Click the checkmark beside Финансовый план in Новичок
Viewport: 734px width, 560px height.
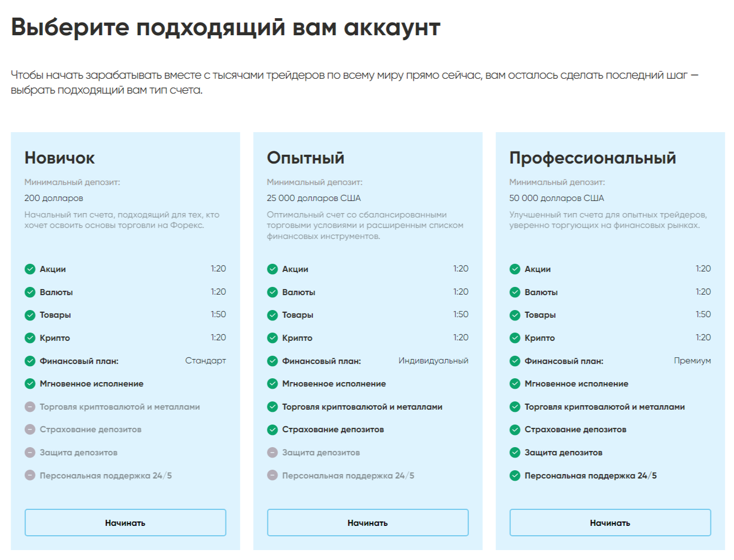[29, 361]
